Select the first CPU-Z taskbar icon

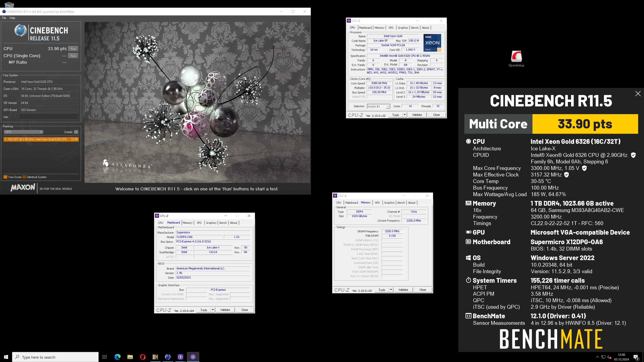tap(180, 357)
